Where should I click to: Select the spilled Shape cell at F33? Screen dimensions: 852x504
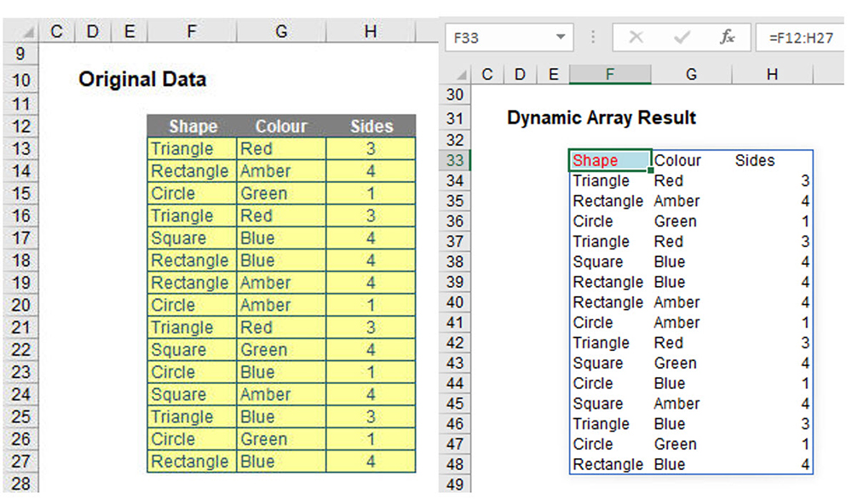point(608,160)
